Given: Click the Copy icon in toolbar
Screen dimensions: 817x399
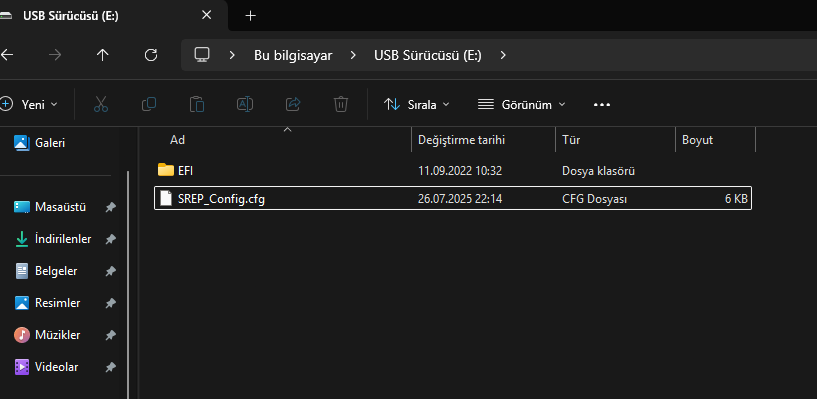Looking at the screenshot, I should pyautogui.click(x=149, y=104).
